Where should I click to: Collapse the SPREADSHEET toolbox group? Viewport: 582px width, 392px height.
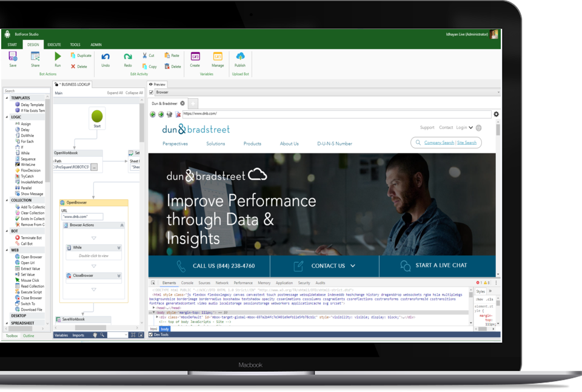click(x=7, y=323)
